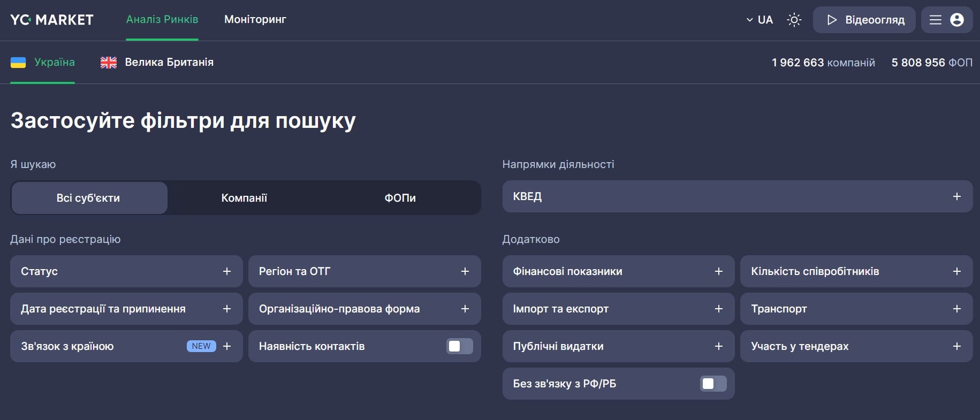Toggle the Без зв'язку з РФ/РБ switch

click(713, 384)
